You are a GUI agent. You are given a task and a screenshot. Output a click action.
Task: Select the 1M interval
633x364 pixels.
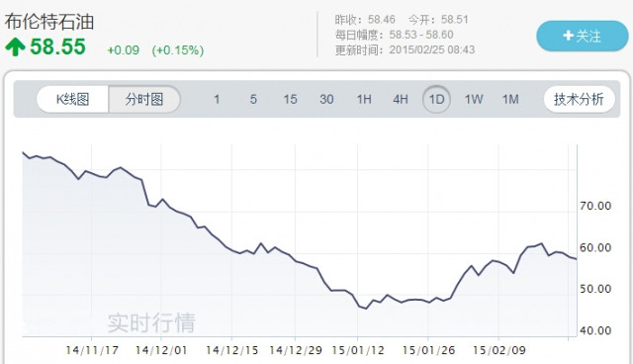[510, 99]
